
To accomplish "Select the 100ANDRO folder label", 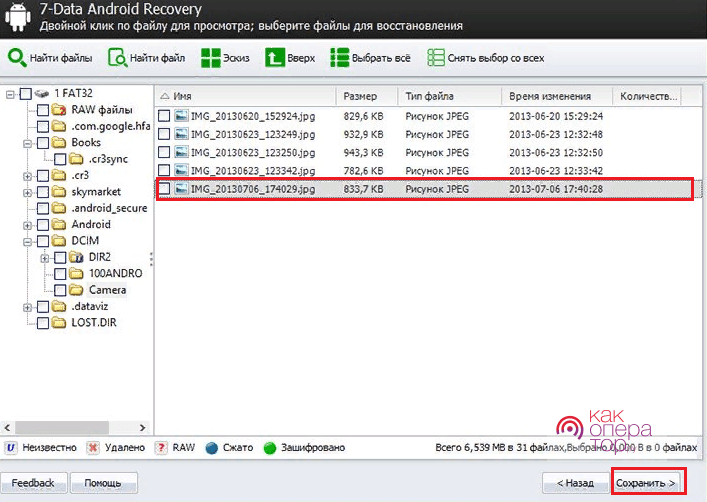I will pyautogui.click(x=115, y=273).
